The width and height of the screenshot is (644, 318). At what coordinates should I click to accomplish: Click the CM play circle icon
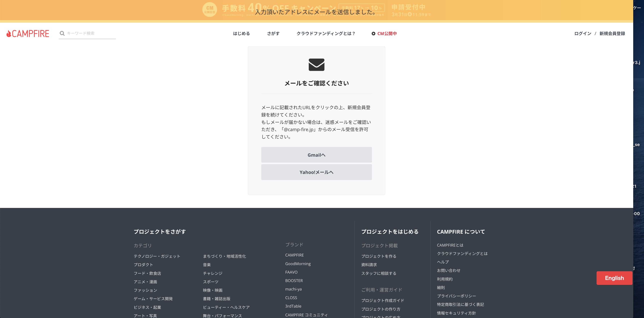pyautogui.click(x=373, y=33)
